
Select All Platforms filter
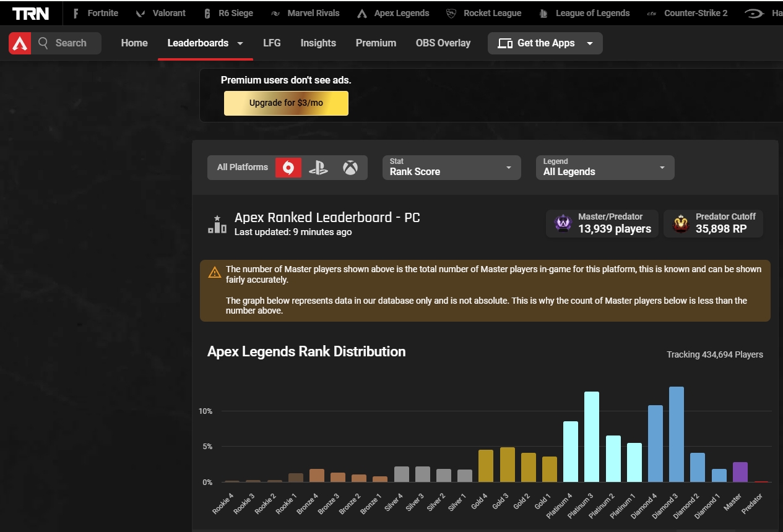(x=243, y=167)
